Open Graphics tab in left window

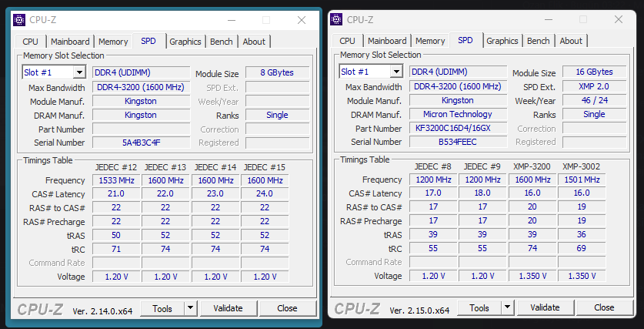pyautogui.click(x=185, y=42)
